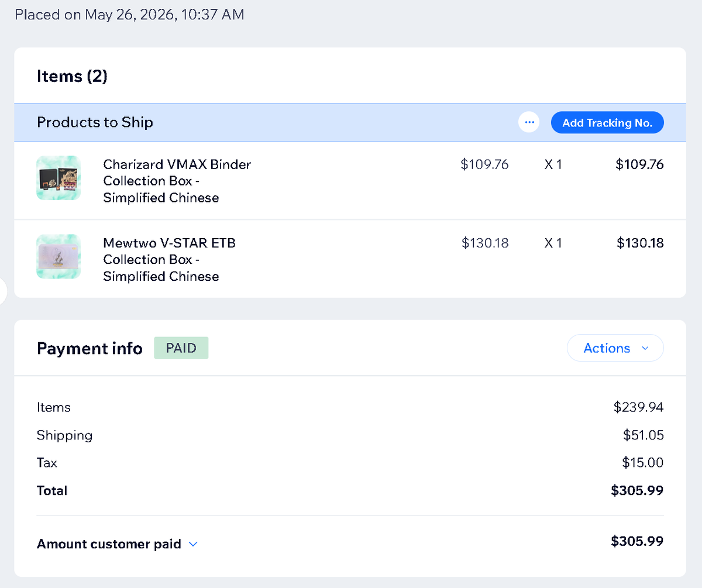The height and width of the screenshot is (588, 702).
Task: Click the Items label in payment info
Action: (53, 407)
